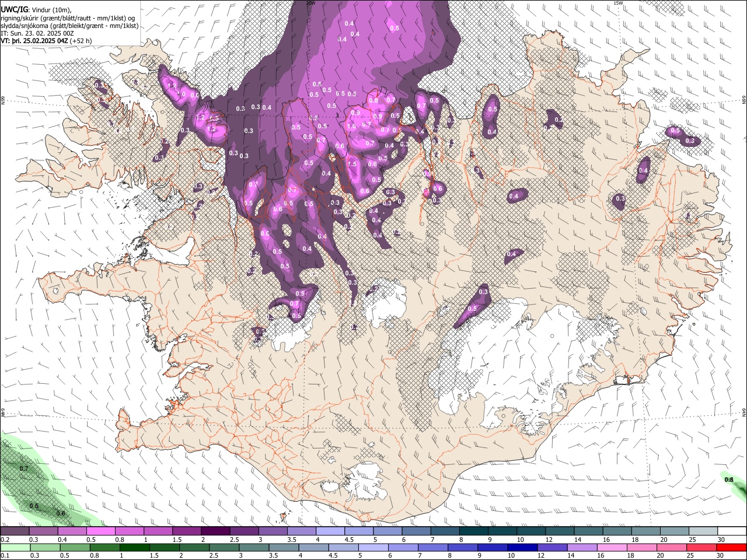Select the '0.7' value in green rain area
Image resolution: width=747 pixels, height=560 pixels.
[x=24, y=469]
